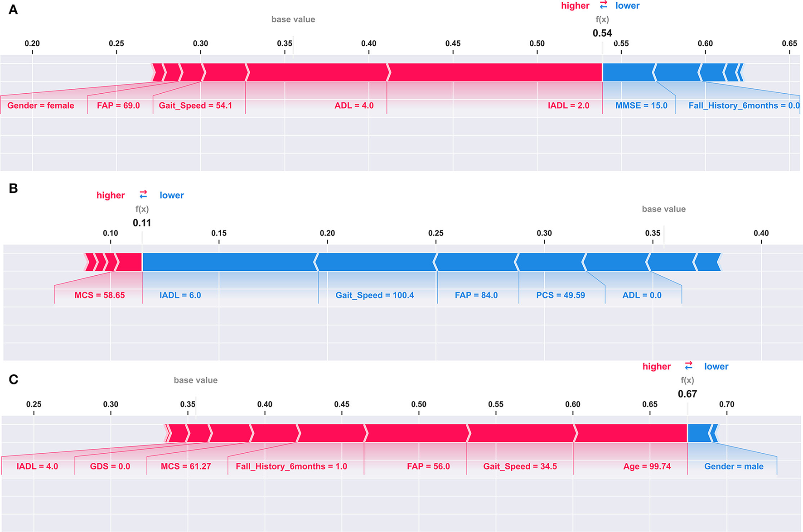The width and height of the screenshot is (803, 532).
Task: Select the panel B letter marker
Action: (13, 188)
